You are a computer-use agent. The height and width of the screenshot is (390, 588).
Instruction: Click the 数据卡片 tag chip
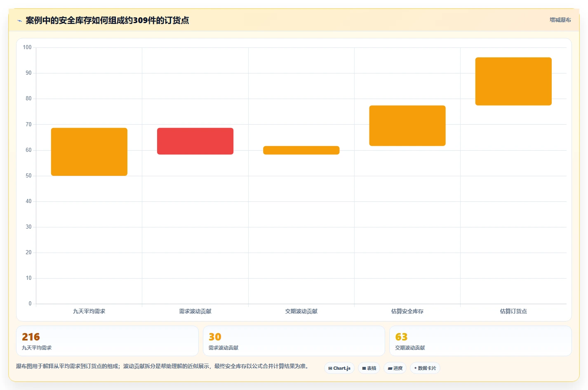click(425, 368)
